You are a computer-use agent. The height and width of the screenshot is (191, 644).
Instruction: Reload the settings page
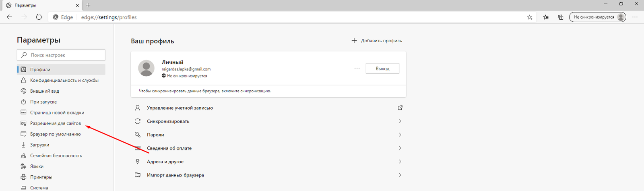(39, 17)
